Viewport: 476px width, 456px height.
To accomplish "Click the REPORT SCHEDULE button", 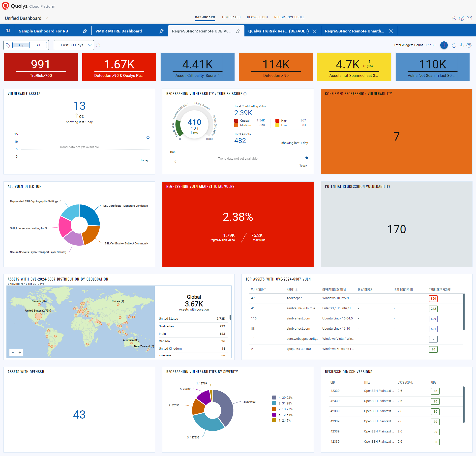I will pos(289,17).
